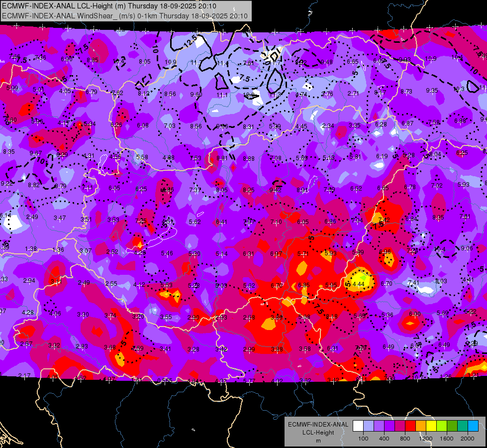This screenshot has width=487, height=448.
Task: Click the '2.71' grid value
Action: (x=353, y=93)
